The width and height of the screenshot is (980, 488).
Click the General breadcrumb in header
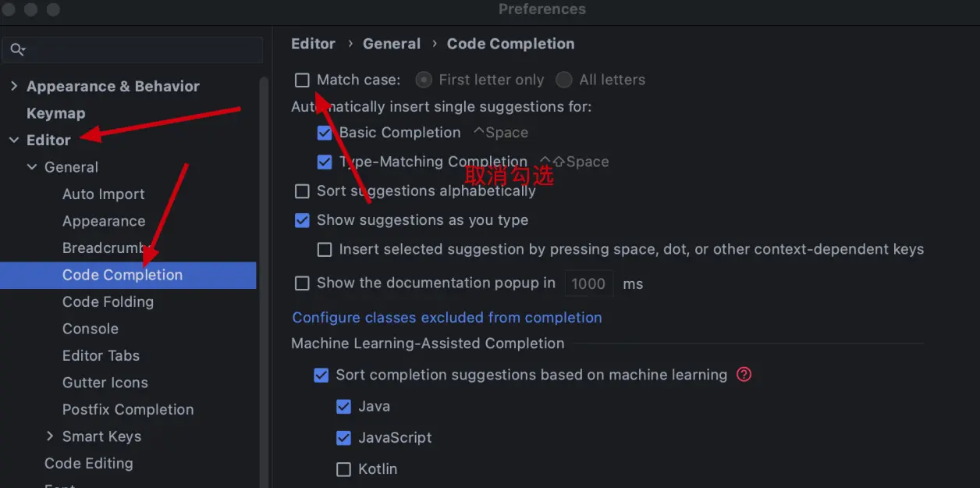pyautogui.click(x=392, y=44)
